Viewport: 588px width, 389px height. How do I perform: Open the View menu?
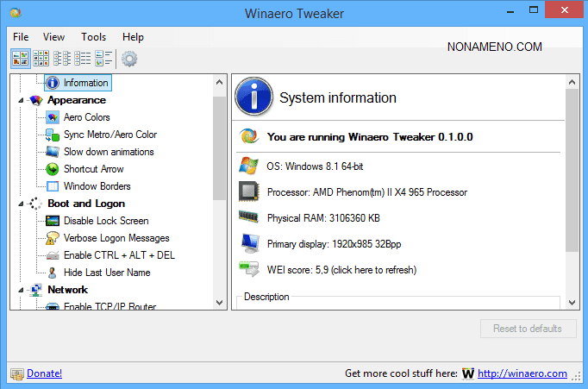click(x=53, y=37)
